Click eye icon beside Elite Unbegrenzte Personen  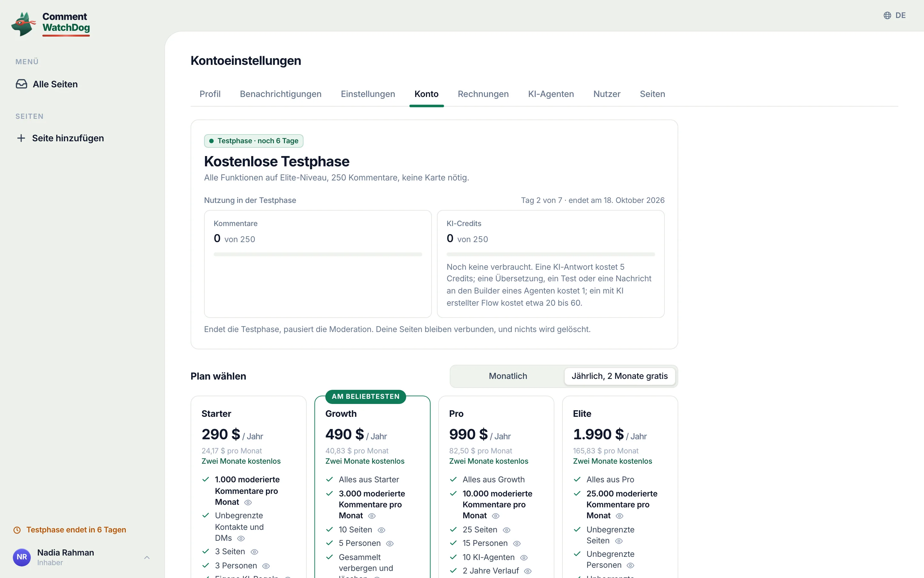[x=631, y=565]
